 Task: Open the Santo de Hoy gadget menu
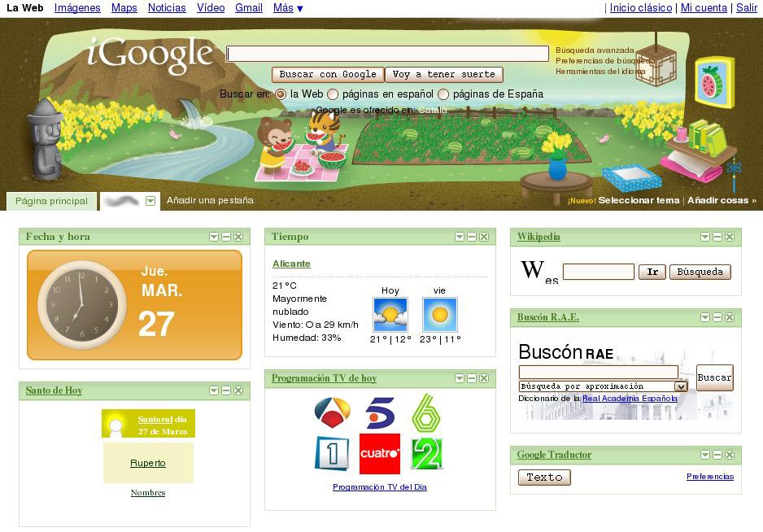tap(214, 390)
